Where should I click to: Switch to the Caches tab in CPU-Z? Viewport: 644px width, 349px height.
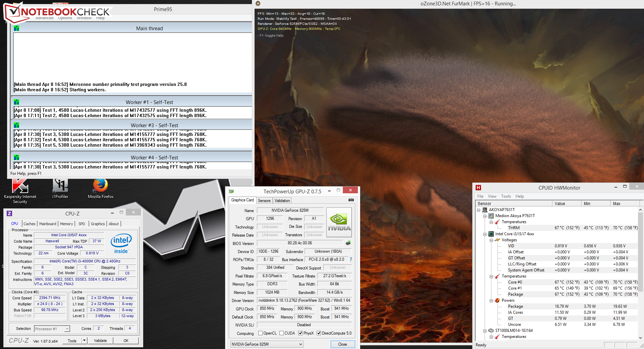(x=30, y=224)
